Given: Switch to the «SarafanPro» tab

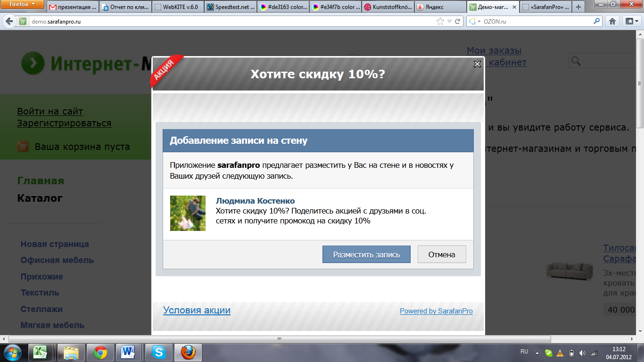Looking at the screenshot, I should pyautogui.click(x=546, y=7).
